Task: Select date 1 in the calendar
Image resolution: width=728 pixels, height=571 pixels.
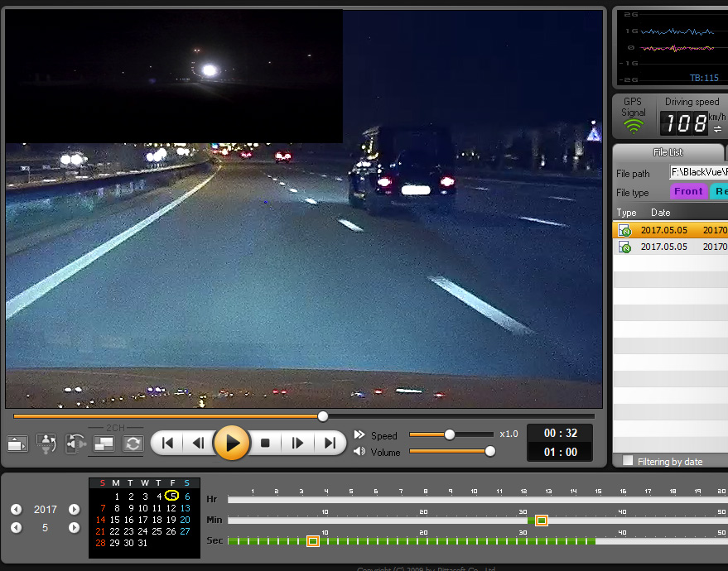Action: click(x=117, y=497)
